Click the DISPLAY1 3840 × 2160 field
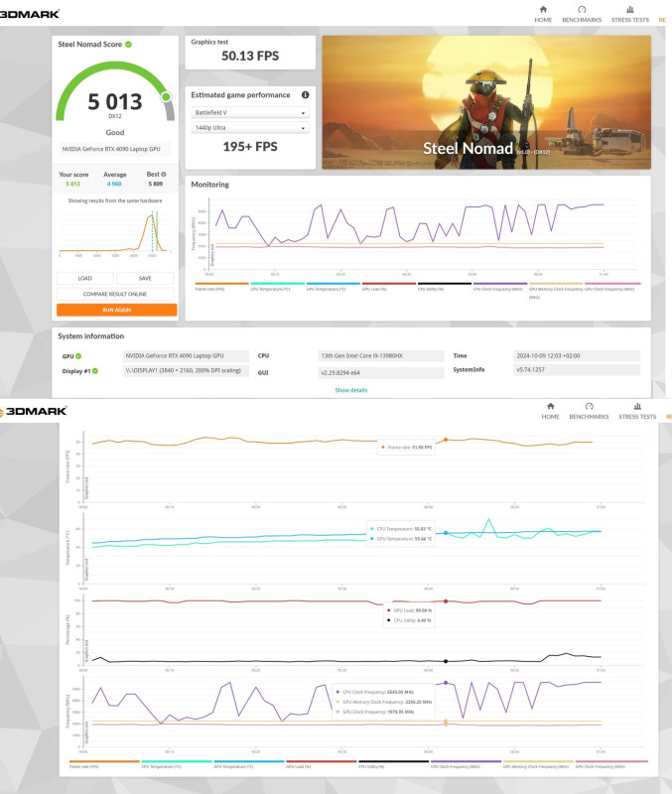This screenshot has width=672, height=794. pos(186,370)
